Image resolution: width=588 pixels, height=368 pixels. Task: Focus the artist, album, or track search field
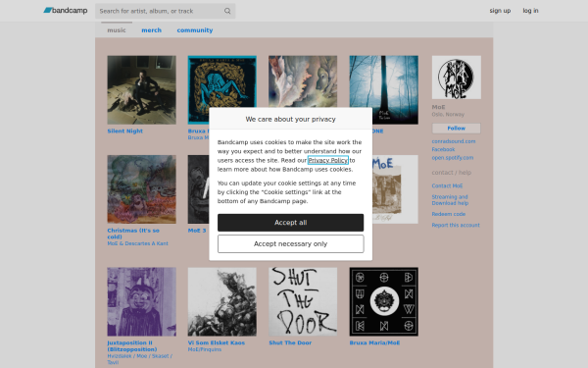(x=165, y=11)
